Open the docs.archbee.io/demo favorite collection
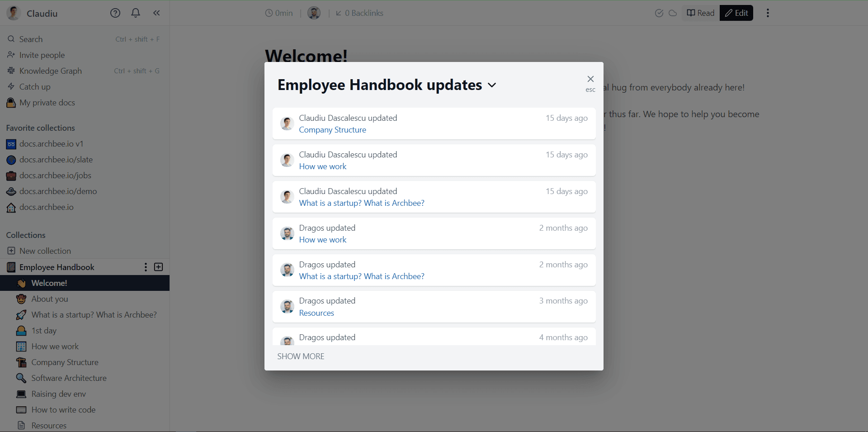Screen dimensions: 868x432 [58, 191]
